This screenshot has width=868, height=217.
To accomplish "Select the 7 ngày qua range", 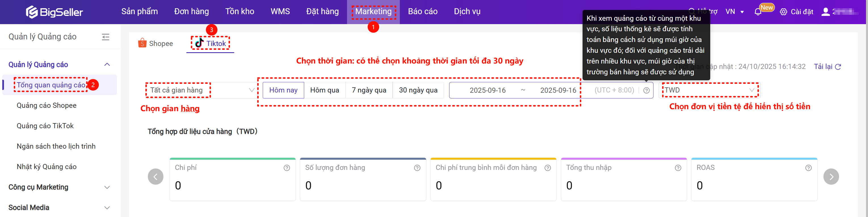I will 369,90.
